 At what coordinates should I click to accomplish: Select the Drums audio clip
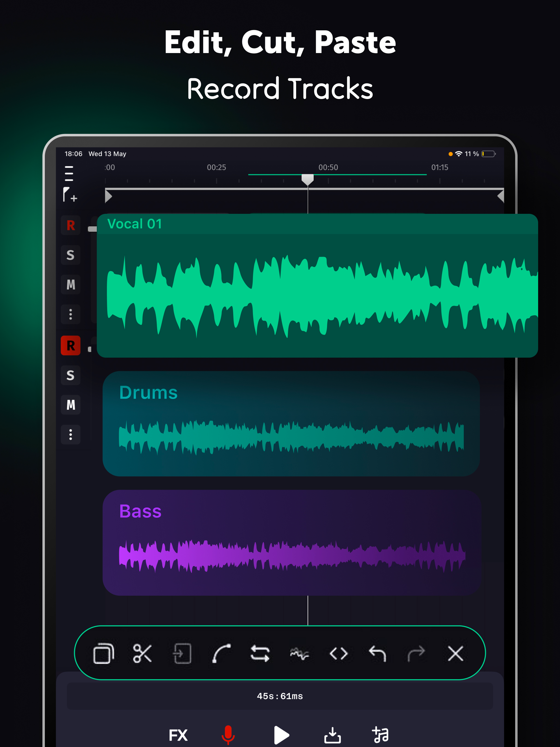coord(291,424)
